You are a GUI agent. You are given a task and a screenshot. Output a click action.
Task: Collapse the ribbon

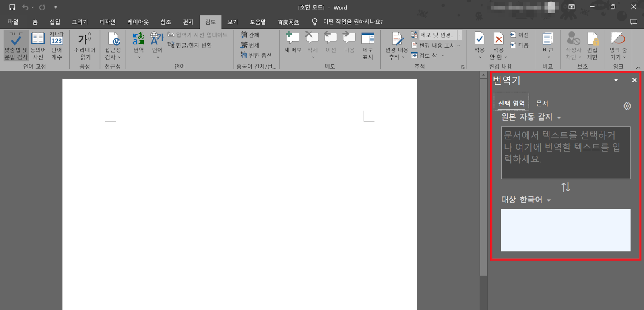(x=638, y=67)
